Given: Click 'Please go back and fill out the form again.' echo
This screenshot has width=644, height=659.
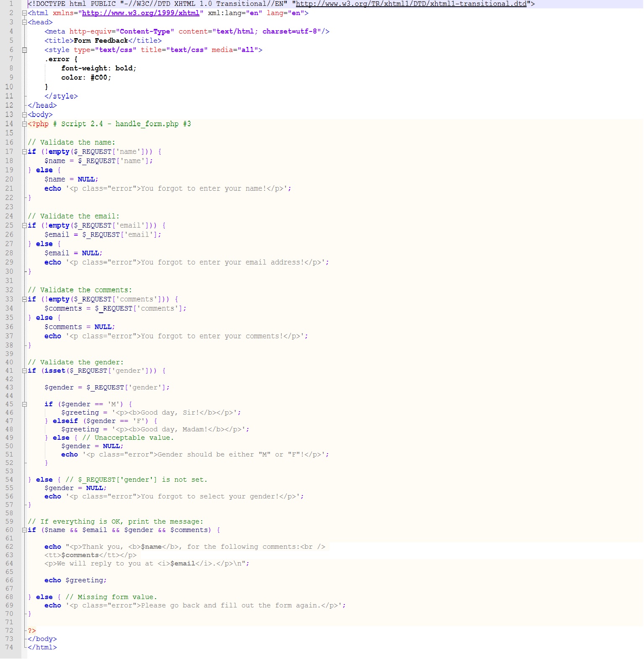Looking at the screenshot, I should (x=195, y=605).
